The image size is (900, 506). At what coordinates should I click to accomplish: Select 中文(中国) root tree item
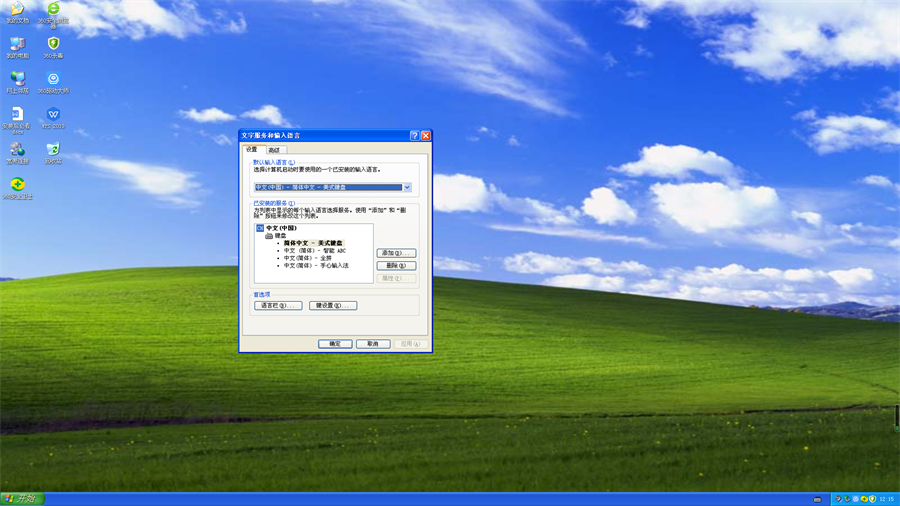pos(281,228)
